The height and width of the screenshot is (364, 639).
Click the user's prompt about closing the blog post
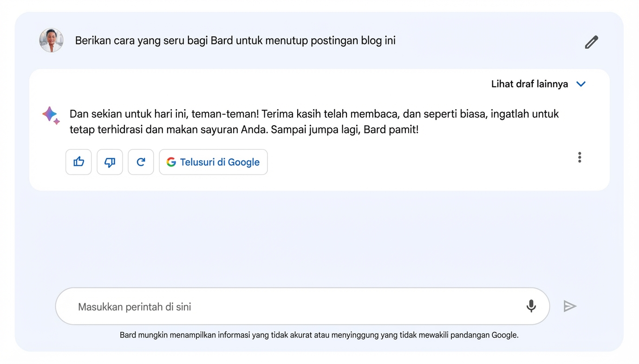(x=235, y=40)
